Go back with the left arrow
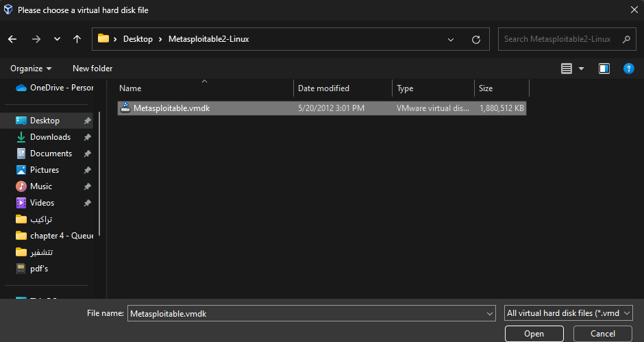The width and height of the screenshot is (644, 342). pyautogui.click(x=12, y=39)
